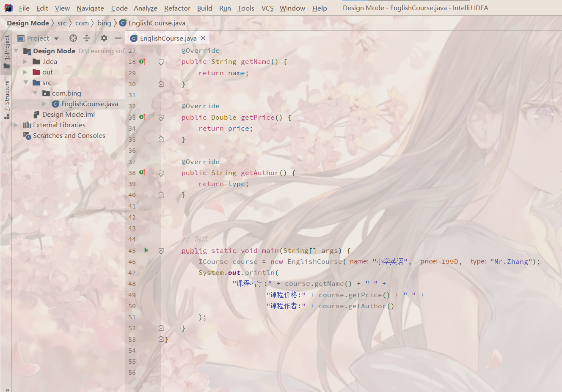Click the locate opened file target icon
Screen dimensions: 562x392
[x=73, y=38]
